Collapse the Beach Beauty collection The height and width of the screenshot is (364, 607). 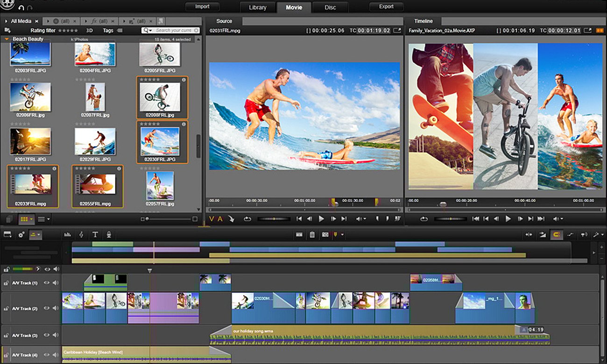[x=6, y=39]
